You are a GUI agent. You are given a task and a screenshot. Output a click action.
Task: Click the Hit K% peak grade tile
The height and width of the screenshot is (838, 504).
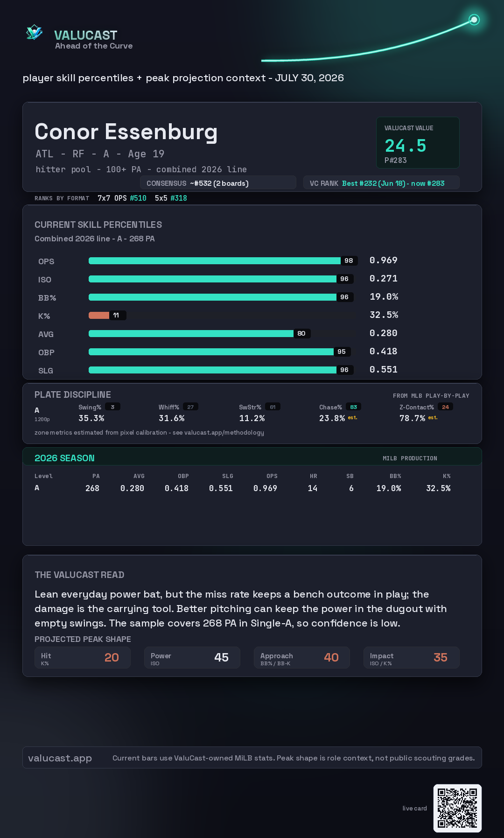(83, 657)
